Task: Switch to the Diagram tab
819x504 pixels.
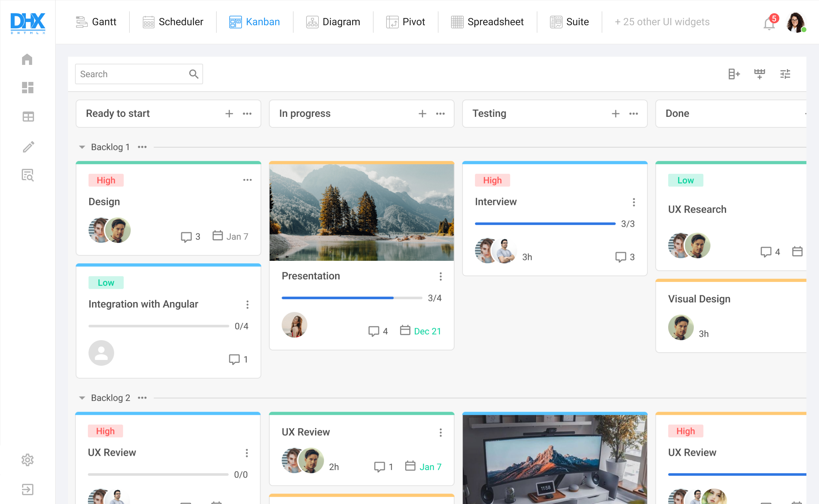Action: coord(333,22)
